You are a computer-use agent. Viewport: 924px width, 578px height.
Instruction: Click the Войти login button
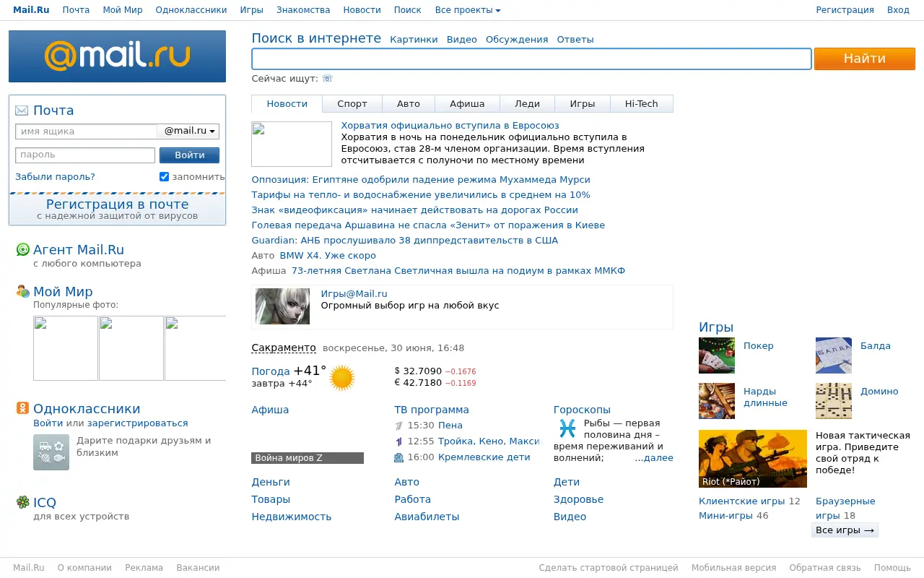(189, 155)
